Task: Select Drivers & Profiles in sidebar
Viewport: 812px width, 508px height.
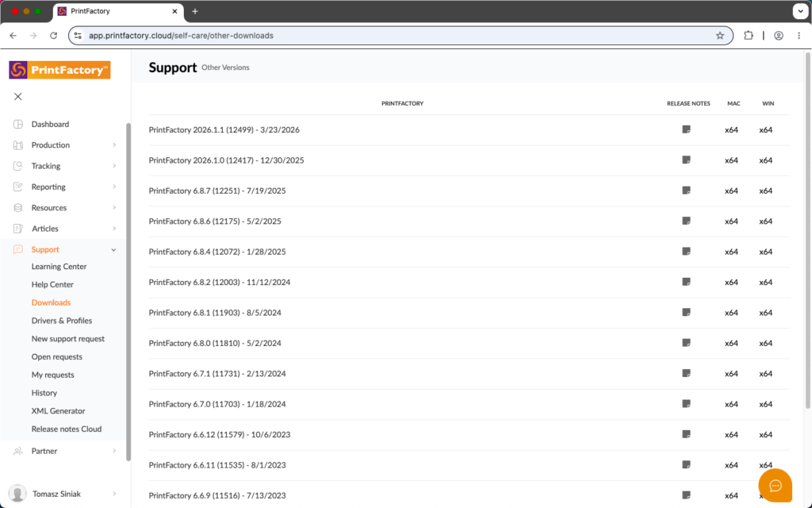Action: 62,321
